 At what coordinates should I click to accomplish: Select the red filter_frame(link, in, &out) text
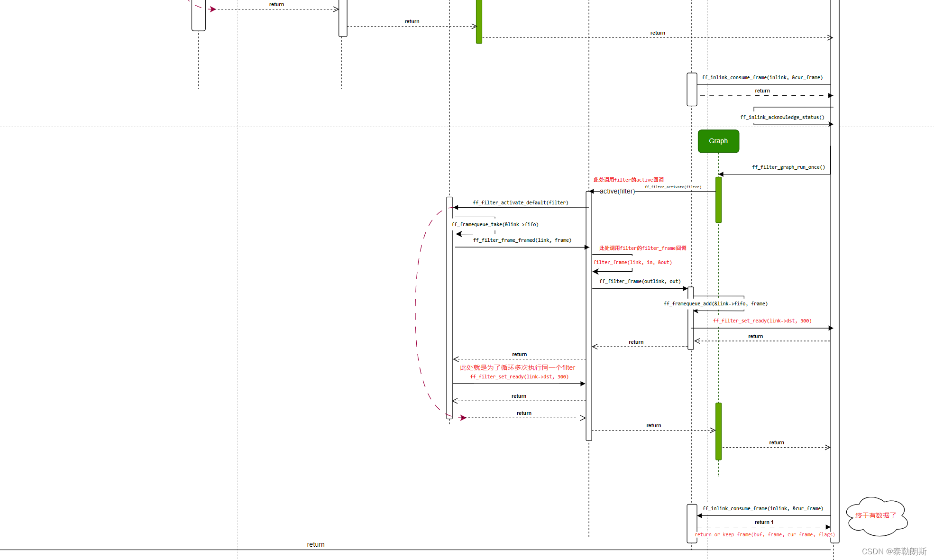tap(632, 263)
